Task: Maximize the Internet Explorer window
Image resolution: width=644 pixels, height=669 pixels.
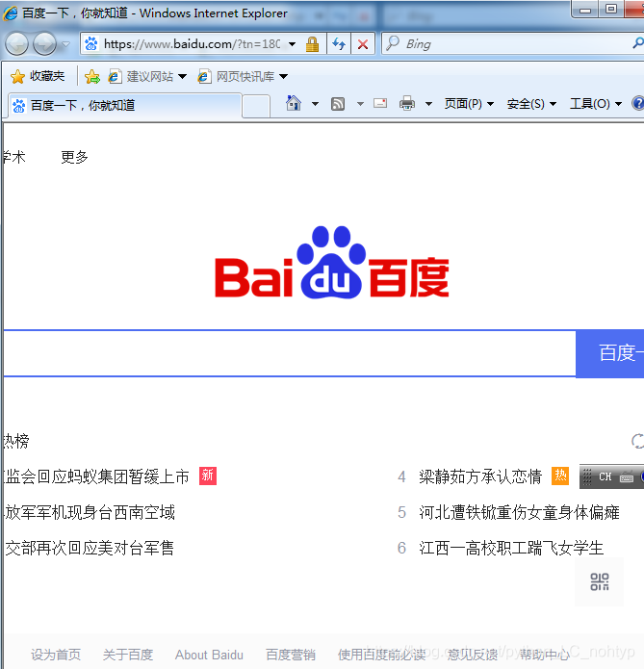Action: pos(611,10)
